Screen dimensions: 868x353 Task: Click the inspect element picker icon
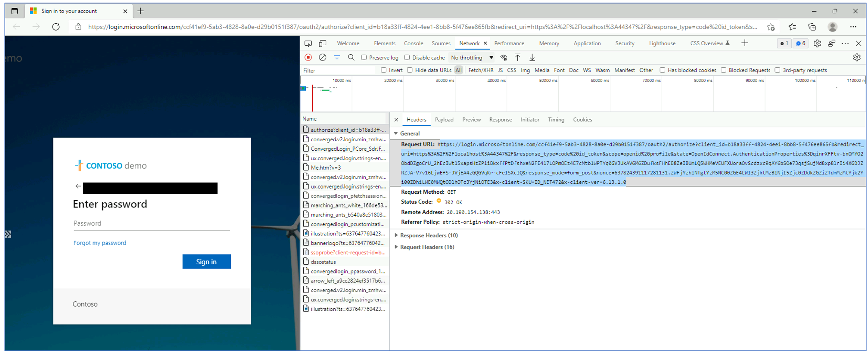308,43
